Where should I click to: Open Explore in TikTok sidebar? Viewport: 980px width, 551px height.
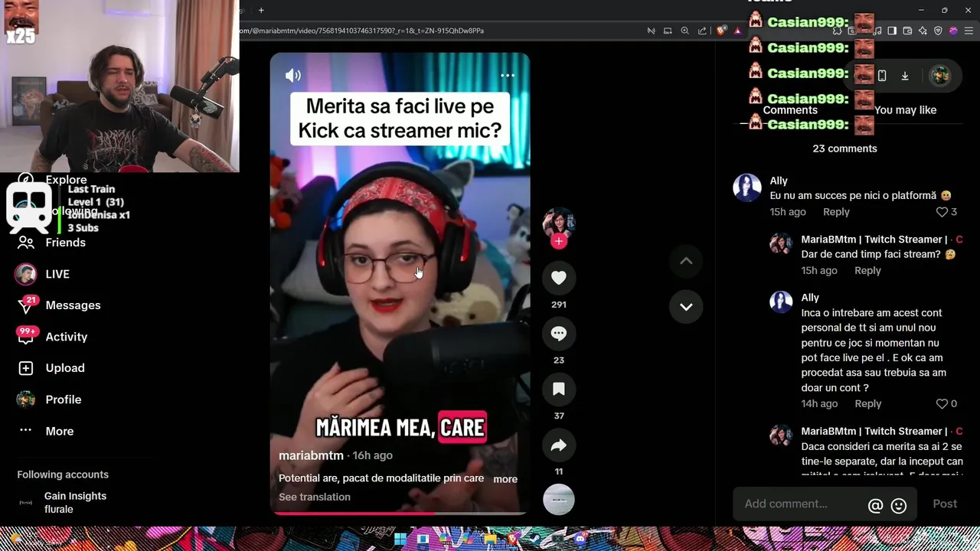coord(66,180)
